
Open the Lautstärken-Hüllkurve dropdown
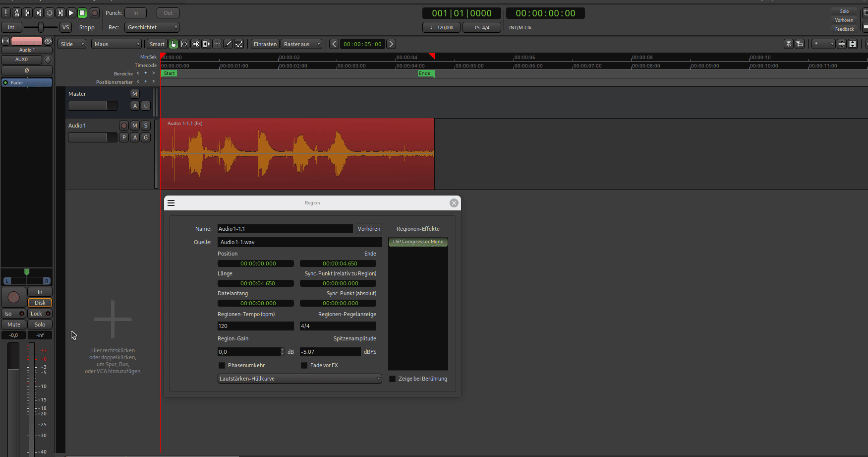tap(299, 379)
